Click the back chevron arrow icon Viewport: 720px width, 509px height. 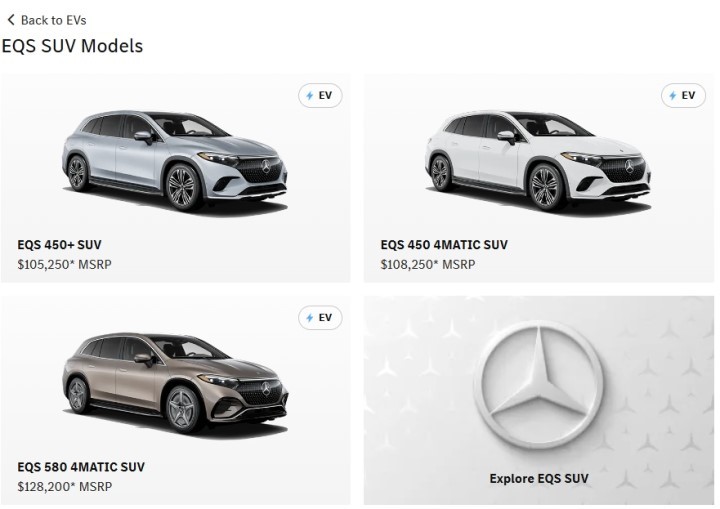pyautogui.click(x=11, y=20)
